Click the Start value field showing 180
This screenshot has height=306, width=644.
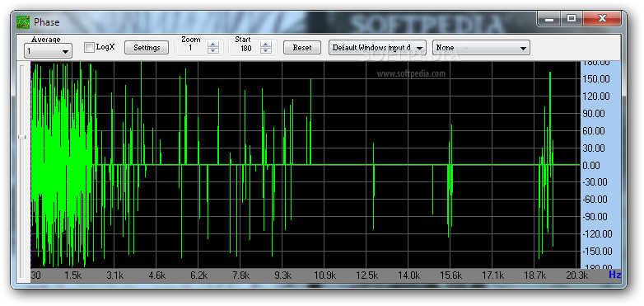245,48
